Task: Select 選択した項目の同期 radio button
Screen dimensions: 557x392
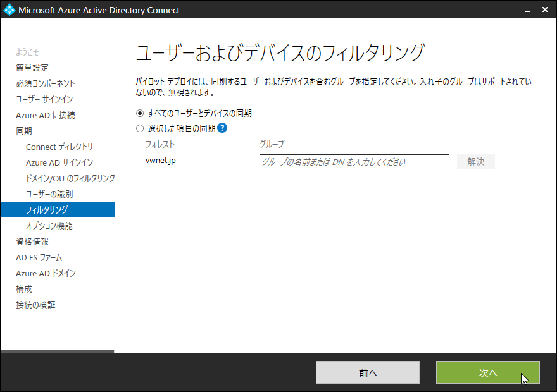Action: pos(140,128)
